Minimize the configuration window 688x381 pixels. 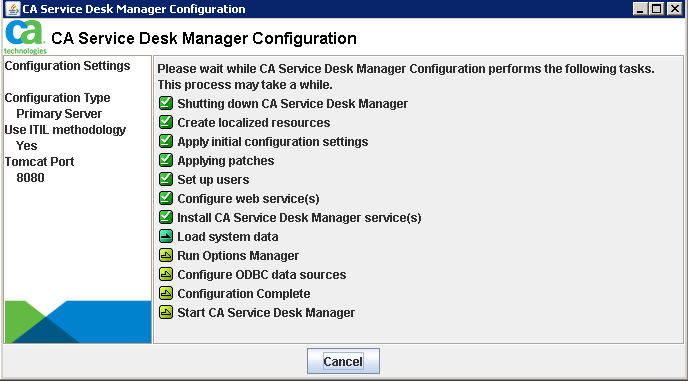[x=640, y=9]
